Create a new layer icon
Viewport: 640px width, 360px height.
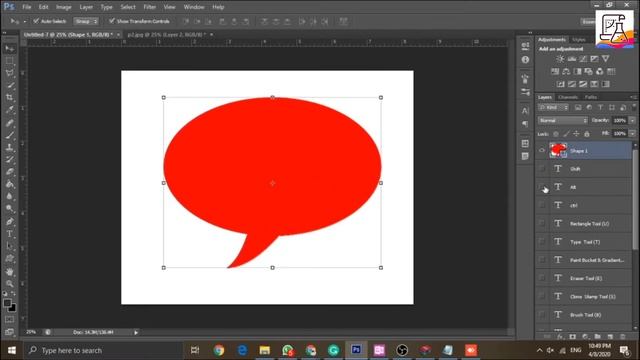click(610, 337)
